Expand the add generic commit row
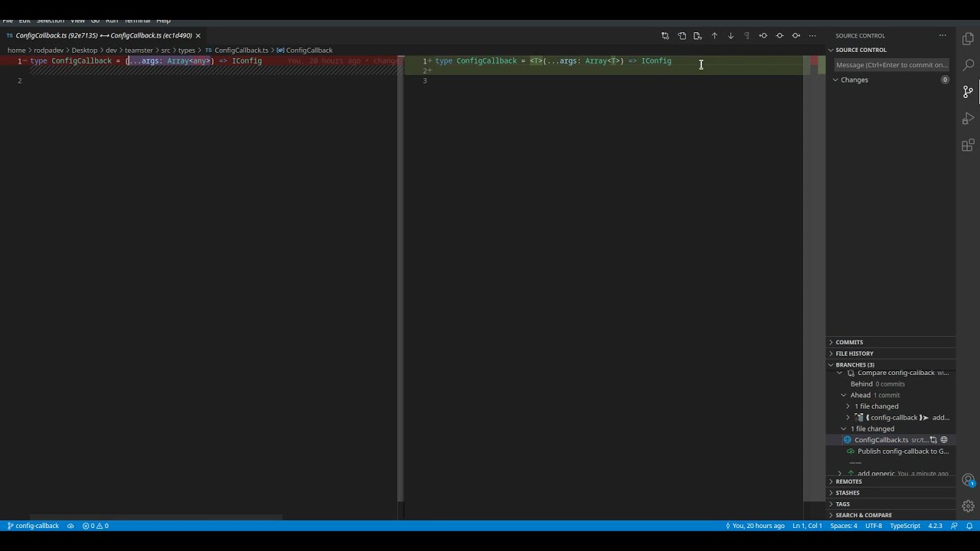Screen dimensions: 980x551 (840, 474)
